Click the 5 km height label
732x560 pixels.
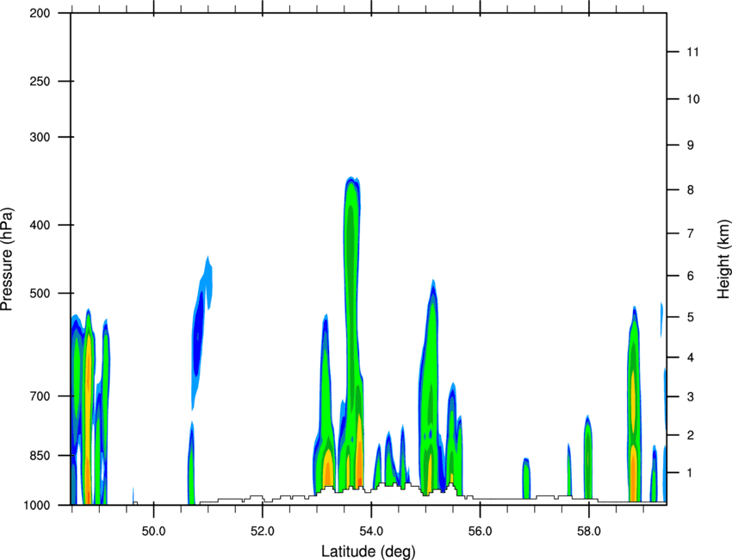tap(691, 317)
